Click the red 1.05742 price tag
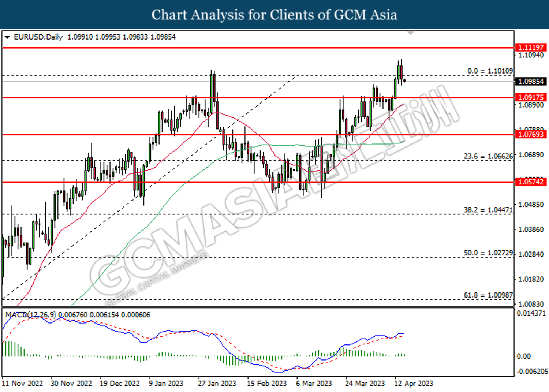The height and width of the screenshot is (392, 549). coord(531,182)
